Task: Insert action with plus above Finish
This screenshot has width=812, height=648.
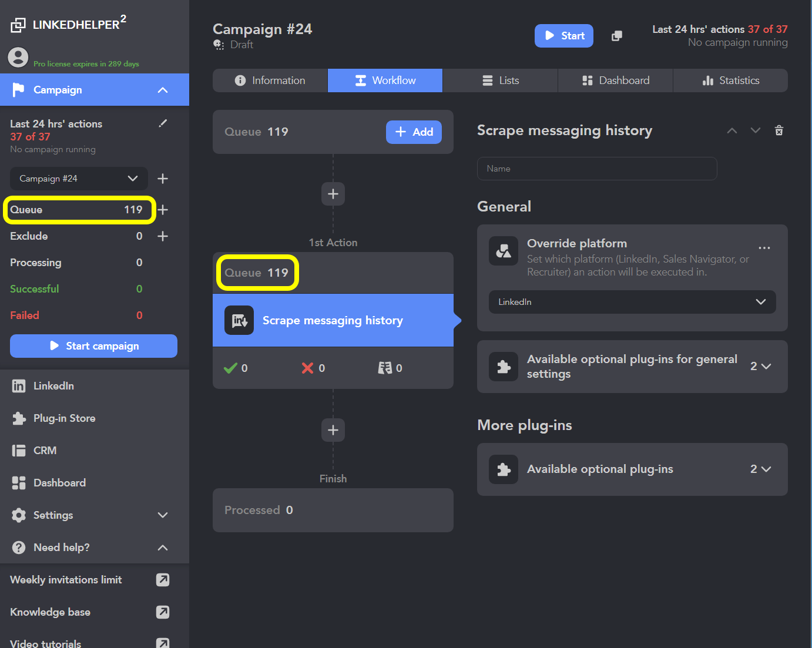Action: [x=333, y=430]
